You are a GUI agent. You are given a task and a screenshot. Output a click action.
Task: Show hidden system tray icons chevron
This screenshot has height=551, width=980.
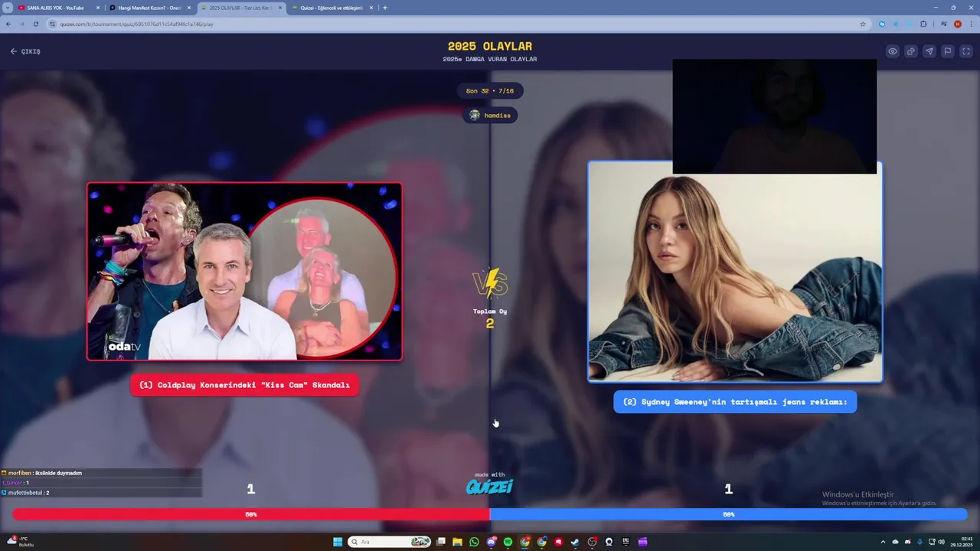tap(883, 542)
